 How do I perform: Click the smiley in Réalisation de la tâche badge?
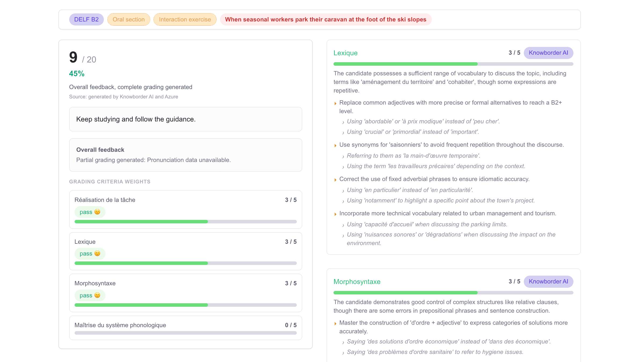pyautogui.click(x=97, y=212)
